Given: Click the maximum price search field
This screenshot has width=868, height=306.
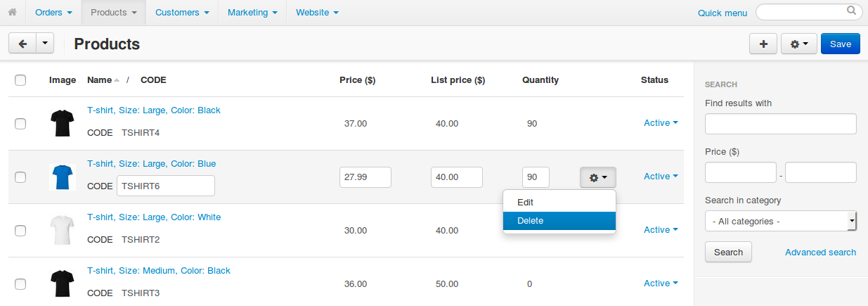Looking at the screenshot, I should (x=821, y=172).
